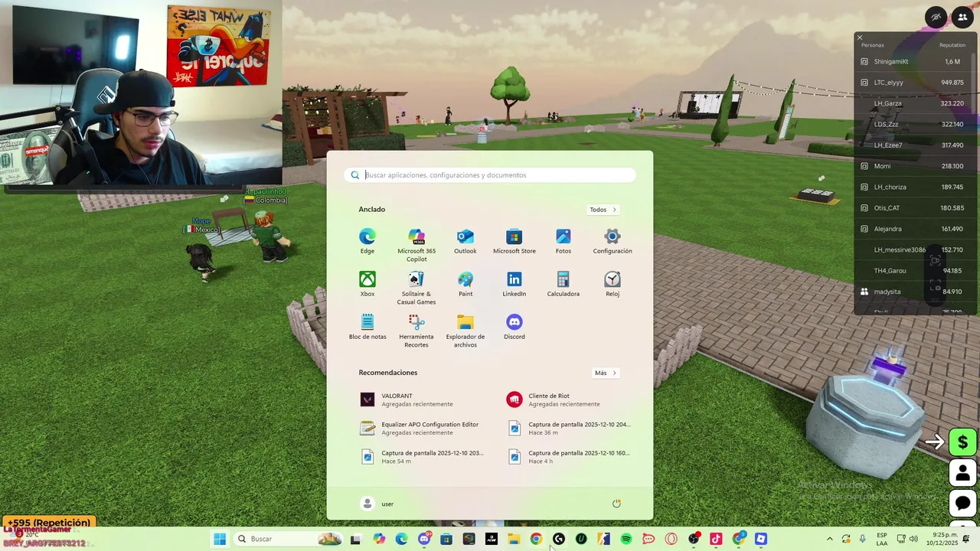This screenshot has height=551, width=980.
Task: Open TikTok from the taskbar
Action: (716, 539)
